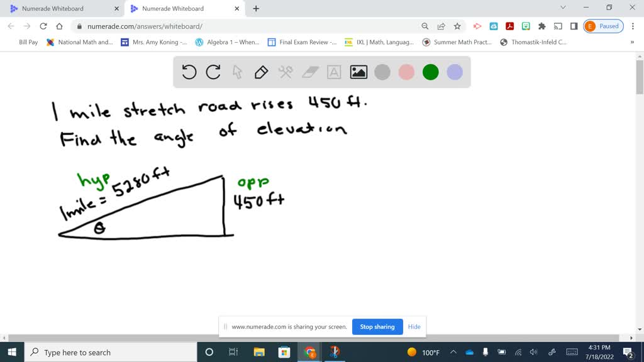This screenshot has width=644, height=362.
Task: Select the green color swatch
Action: (430, 72)
